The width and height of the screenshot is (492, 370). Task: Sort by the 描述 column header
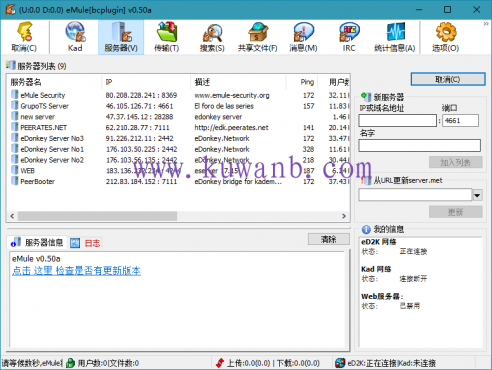[x=238, y=82]
